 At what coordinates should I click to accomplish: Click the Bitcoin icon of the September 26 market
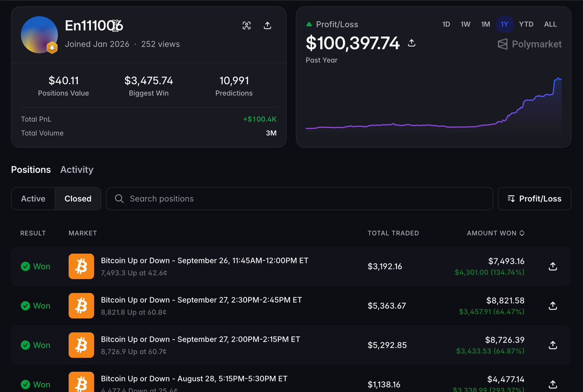[81, 266]
